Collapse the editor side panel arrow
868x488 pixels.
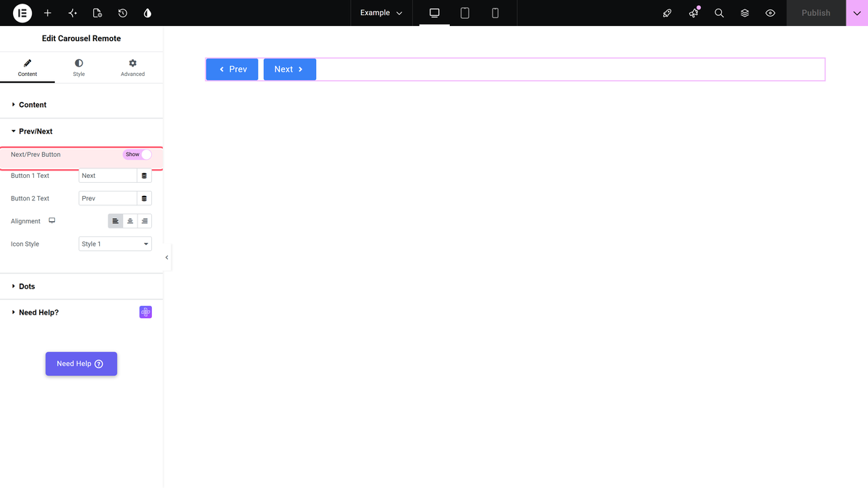click(166, 257)
